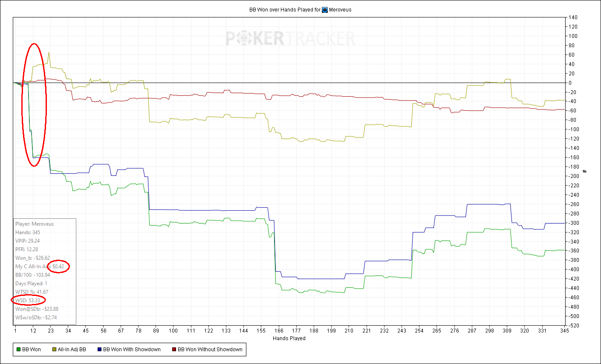Viewport: 601px width, 364px height.
Task: Click the "BB/100: -103.94" stat line
Action: pyautogui.click(x=33, y=275)
